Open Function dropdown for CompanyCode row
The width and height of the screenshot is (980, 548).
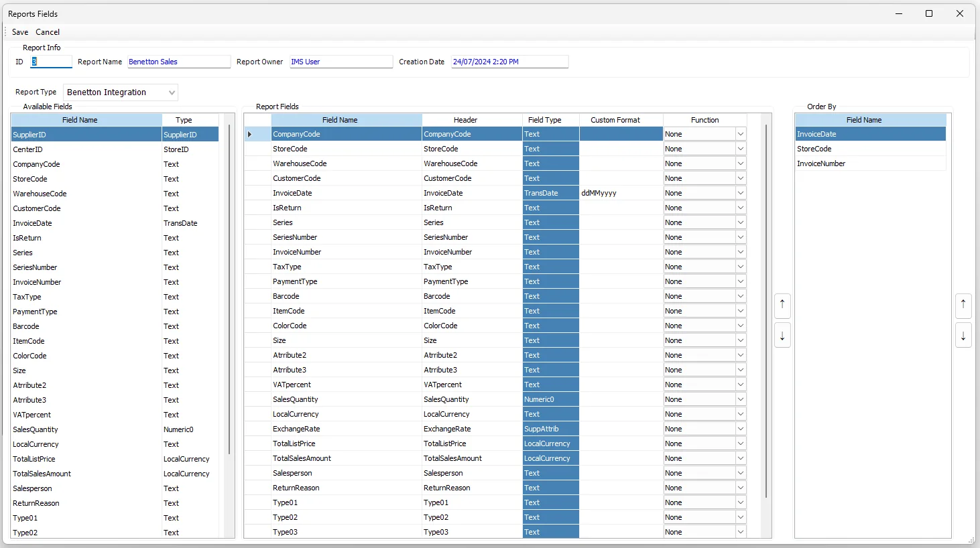tap(741, 134)
